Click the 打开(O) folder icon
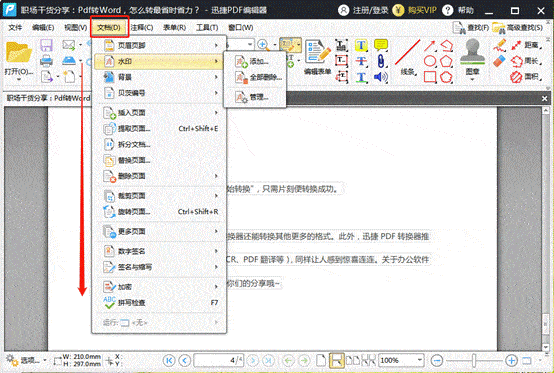 point(18,52)
